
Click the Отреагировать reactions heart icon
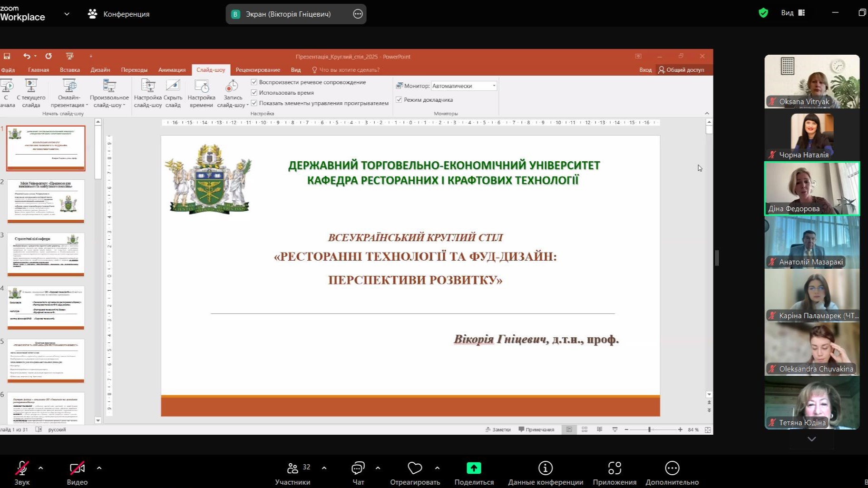tap(415, 468)
